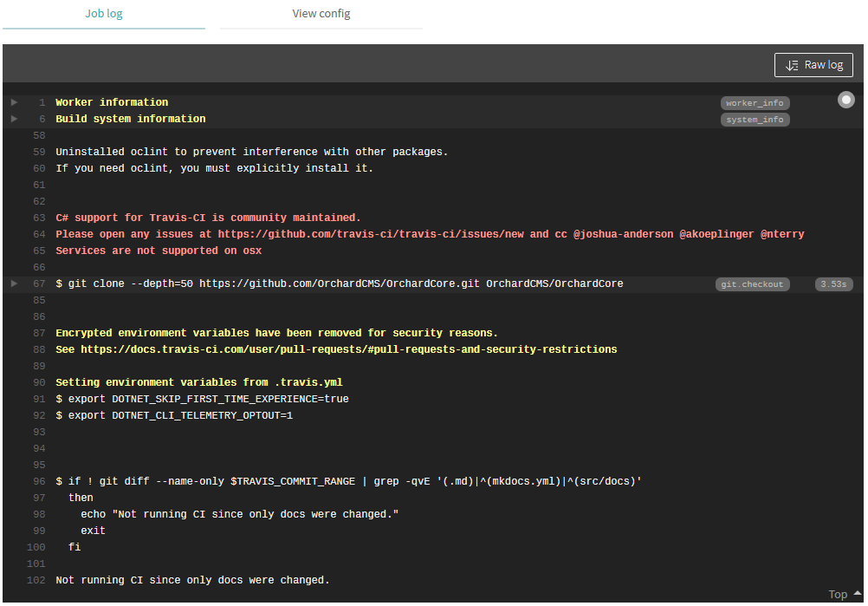Click the 'Build system information' line text

tap(131, 119)
